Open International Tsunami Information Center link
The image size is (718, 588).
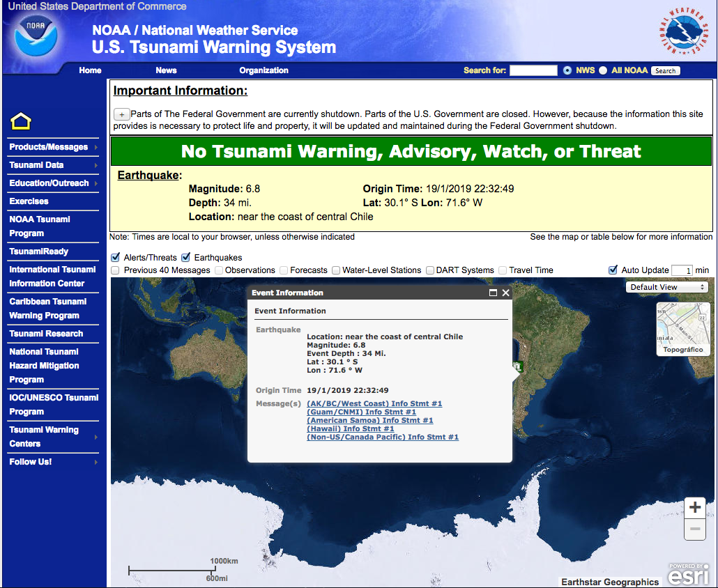point(52,277)
